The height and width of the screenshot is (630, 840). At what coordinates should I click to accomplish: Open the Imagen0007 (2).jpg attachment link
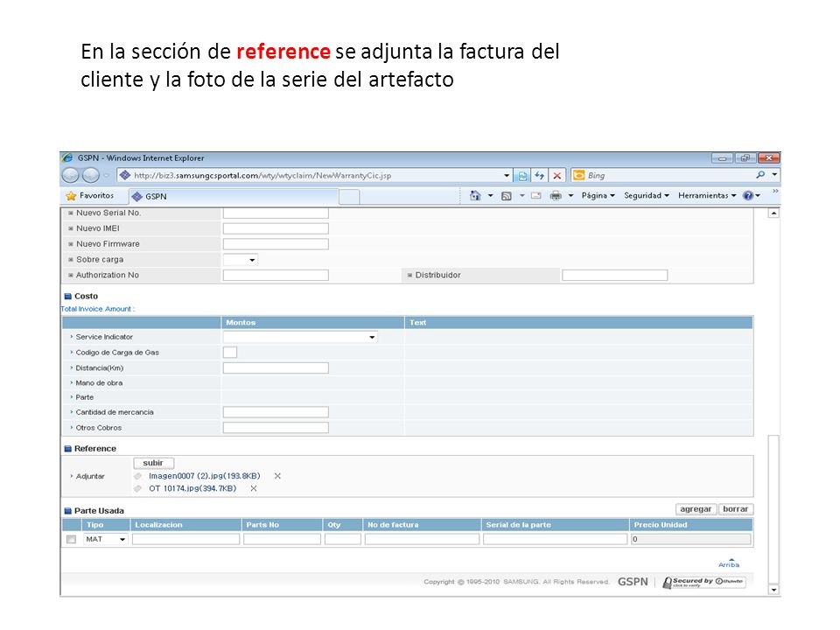[204, 476]
